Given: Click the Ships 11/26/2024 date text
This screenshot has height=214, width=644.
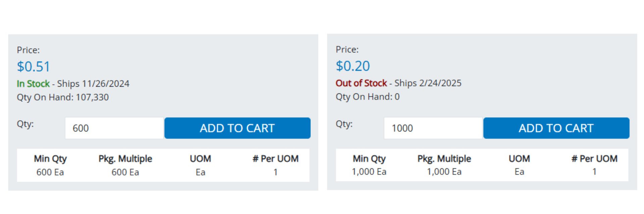Looking at the screenshot, I should point(93,84).
